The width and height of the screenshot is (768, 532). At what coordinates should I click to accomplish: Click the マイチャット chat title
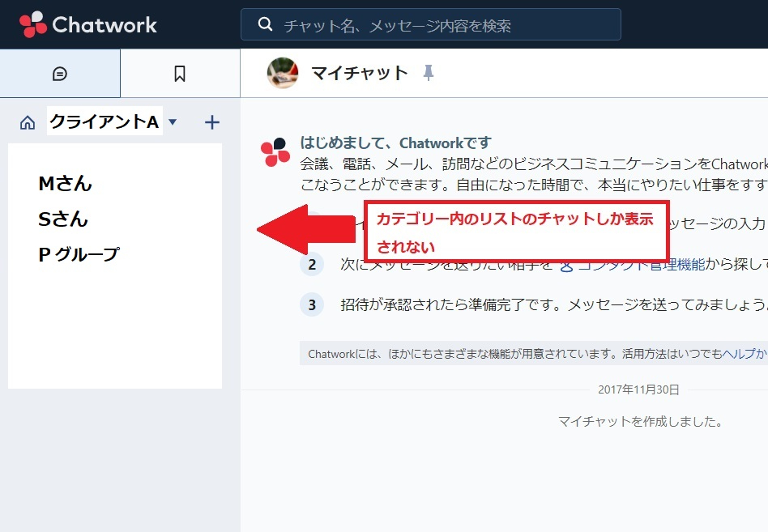tap(360, 73)
